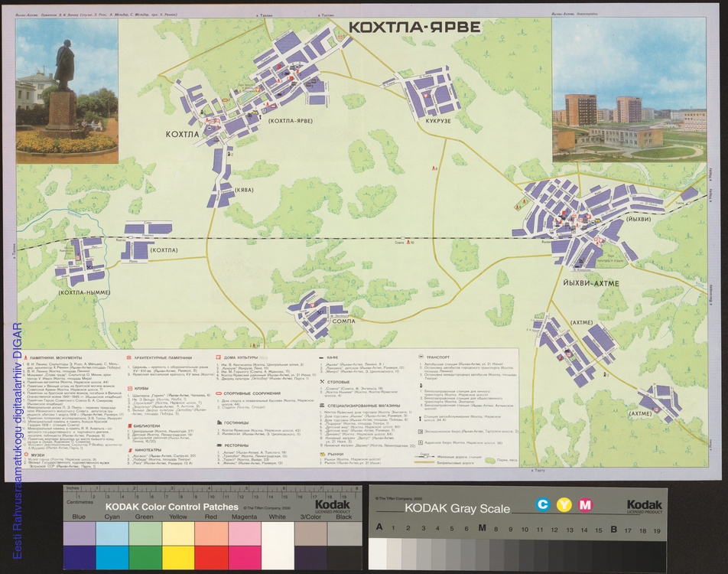The height and width of the screenshot is (574, 728).
Task: Click the hotel icon beside ГОСТИНИЦЫ
Action: pyautogui.click(x=219, y=422)
